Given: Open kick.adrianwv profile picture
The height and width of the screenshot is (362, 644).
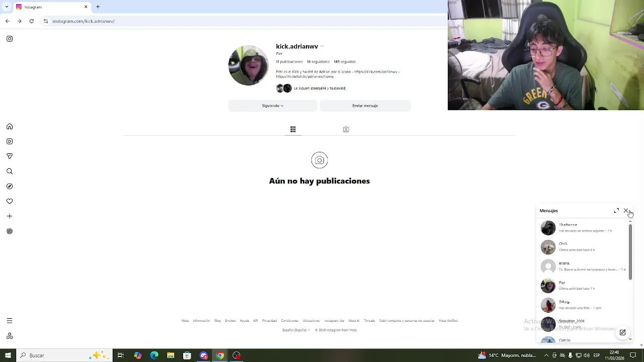Looking at the screenshot, I should (x=249, y=65).
